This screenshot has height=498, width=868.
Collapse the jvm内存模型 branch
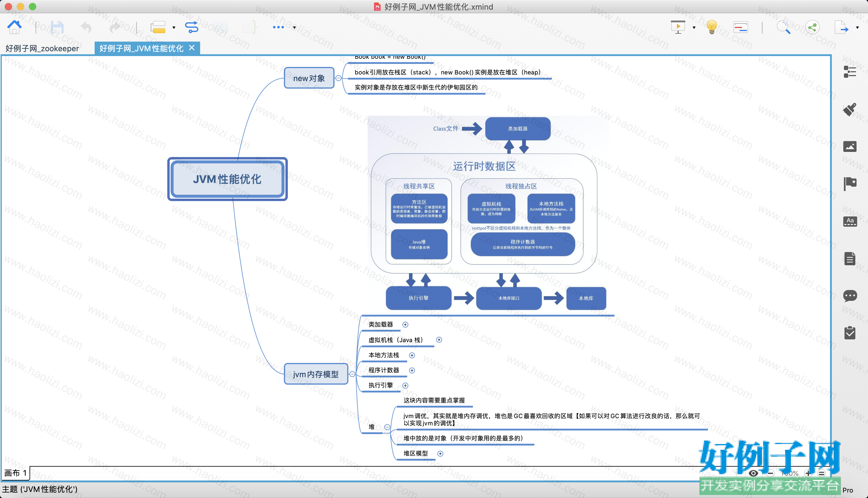pos(352,374)
